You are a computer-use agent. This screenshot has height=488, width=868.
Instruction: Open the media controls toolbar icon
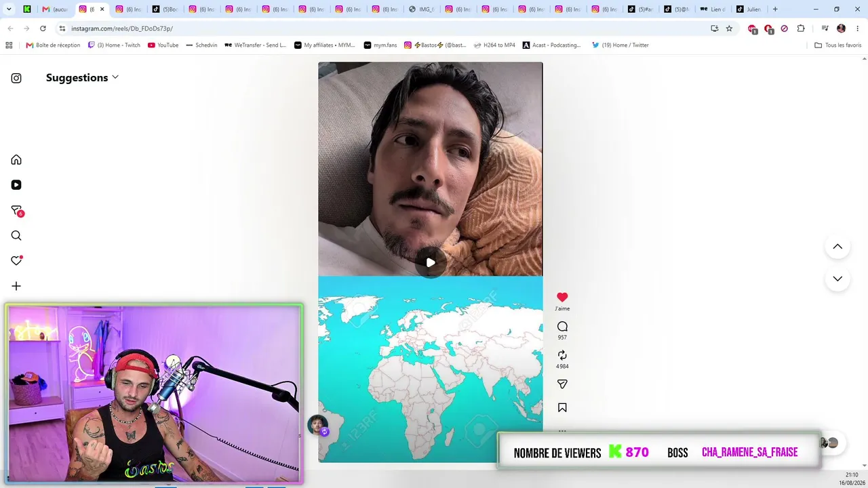point(825,28)
